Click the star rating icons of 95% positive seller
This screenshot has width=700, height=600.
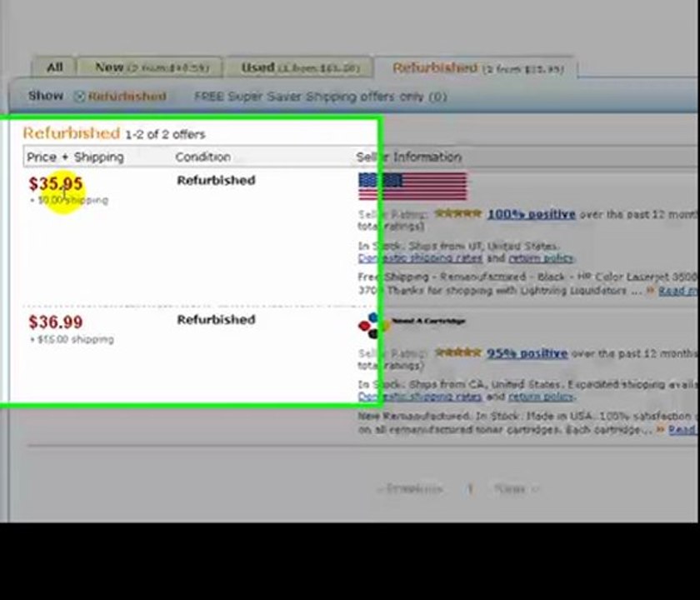[x=457, y=352]
